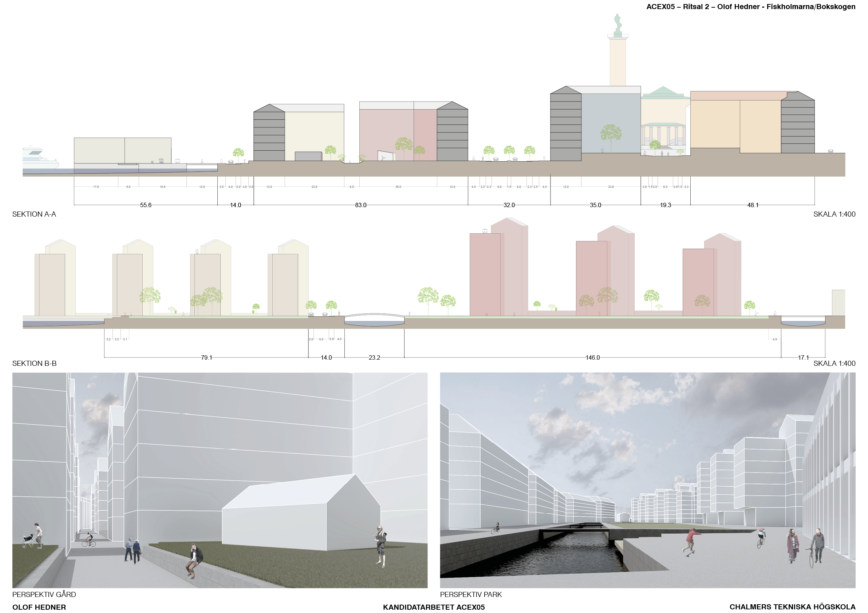Select the 55.6 dimension in Sektion A-A

pos(146,205)
